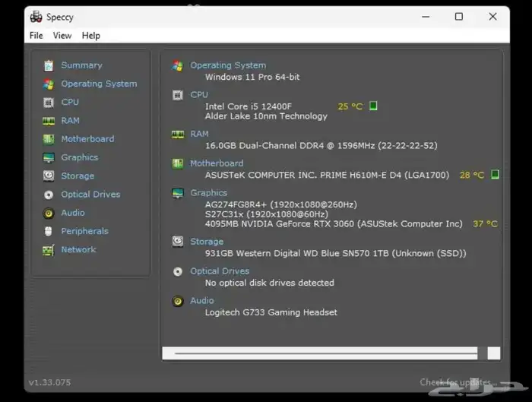
Task: Click the RAM stick icon in sidebar
Action: coord(49,121)
